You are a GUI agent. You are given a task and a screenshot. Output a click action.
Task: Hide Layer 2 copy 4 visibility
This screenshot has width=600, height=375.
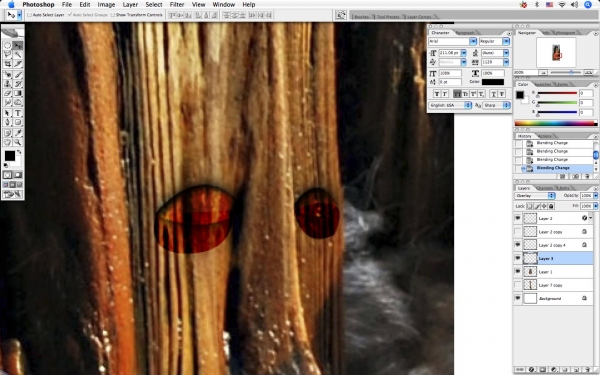[x=518, y=245]
